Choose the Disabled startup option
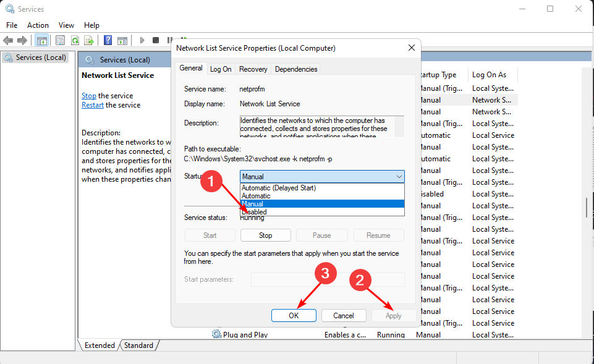 click(322, 212)
